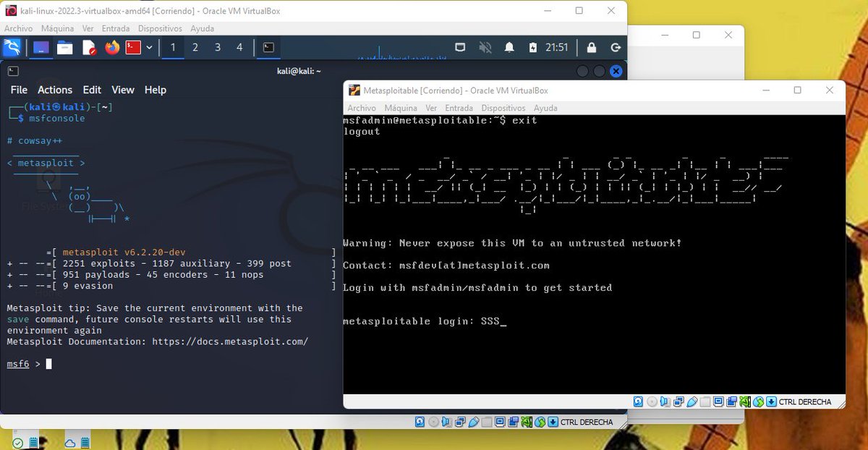Open the Metasploit docs URL in terminal
The image size is (868, 450).
[x=230, y=341]
